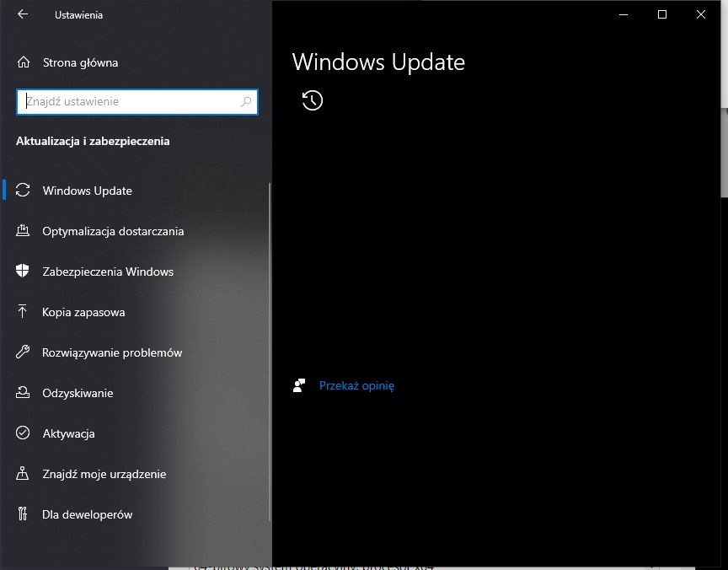Viewport: 728px width, 570px height.
Task: Open Aktywacja settings
Action: pyautogui.click(x=68, y=433)
